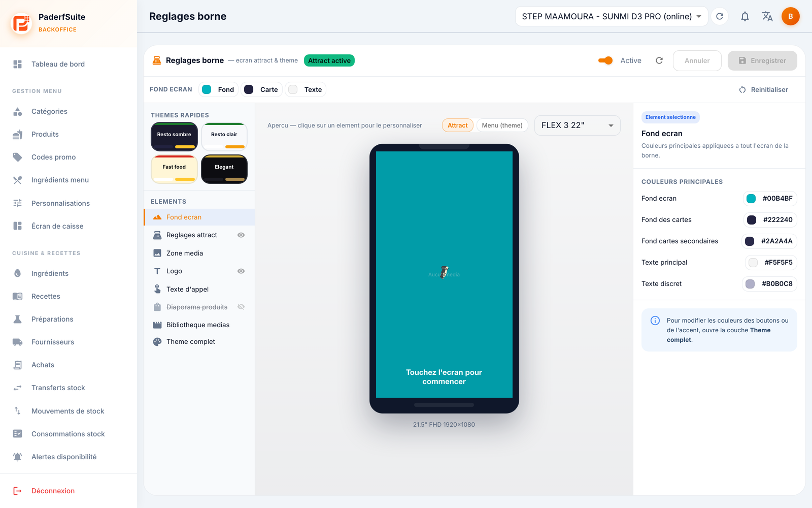Click the Achats receipt icon
Screen dimensions: 812x508
pos(18,365)
